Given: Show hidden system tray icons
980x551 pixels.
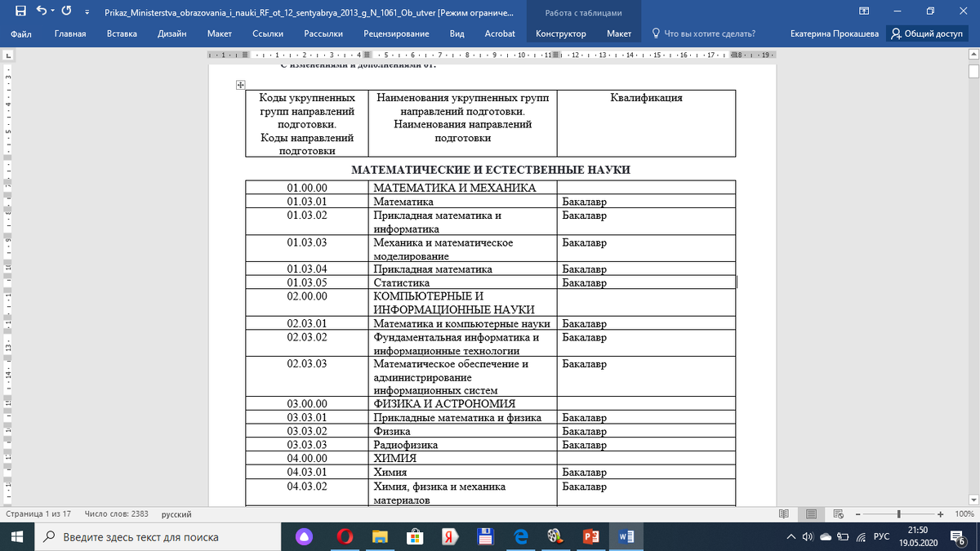Looking at the screenshot, I should tap(791, 536).
